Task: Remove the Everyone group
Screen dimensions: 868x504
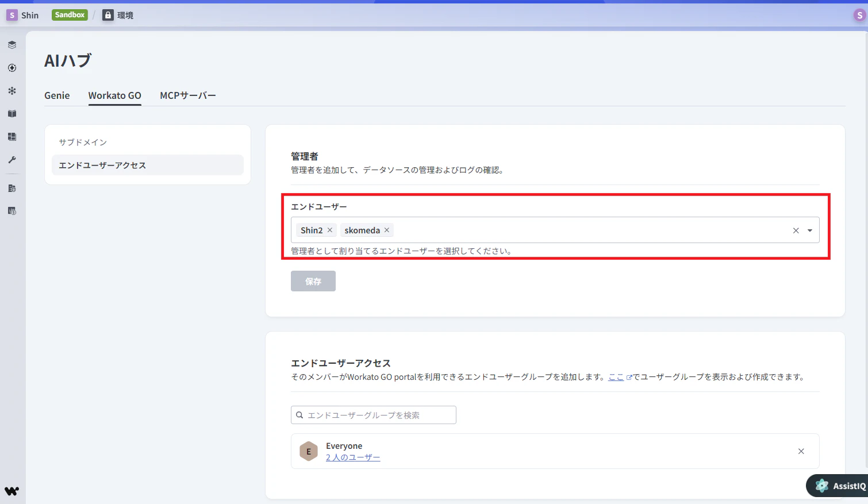Action: click(801, 451)
